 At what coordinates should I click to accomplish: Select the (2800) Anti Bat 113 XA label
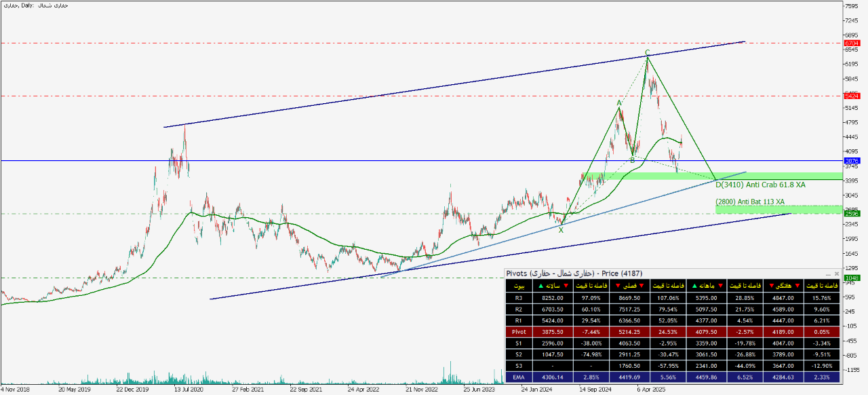click(749, 202)
